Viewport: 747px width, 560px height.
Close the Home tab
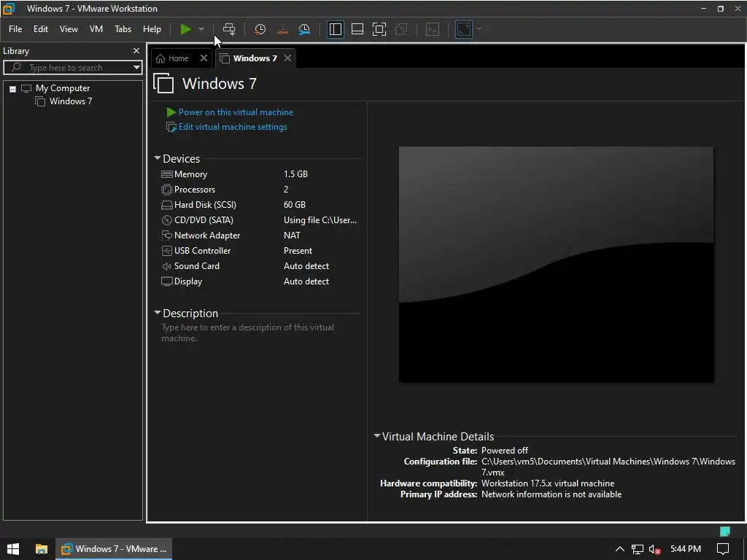pyautogui.click(x=204, y=58)
